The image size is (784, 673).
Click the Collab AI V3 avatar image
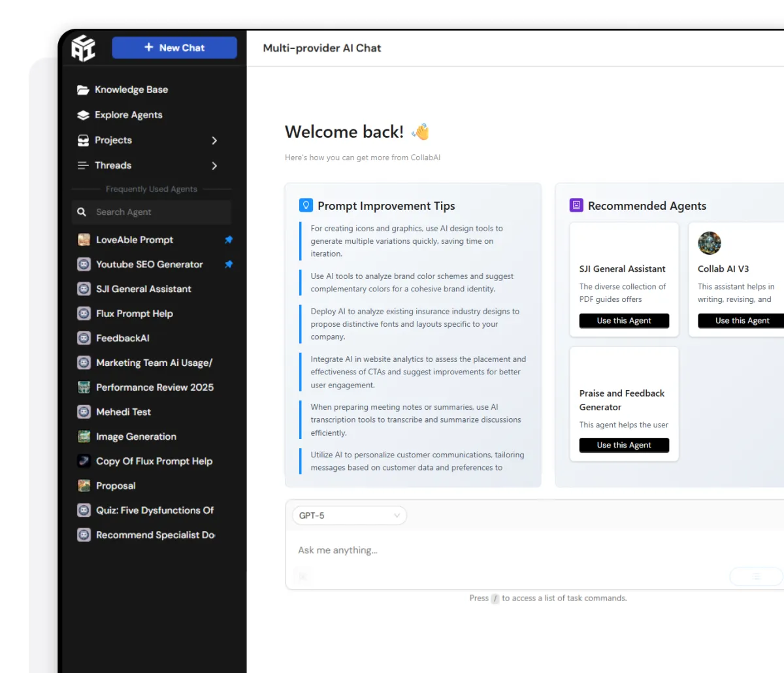point(710,243)
